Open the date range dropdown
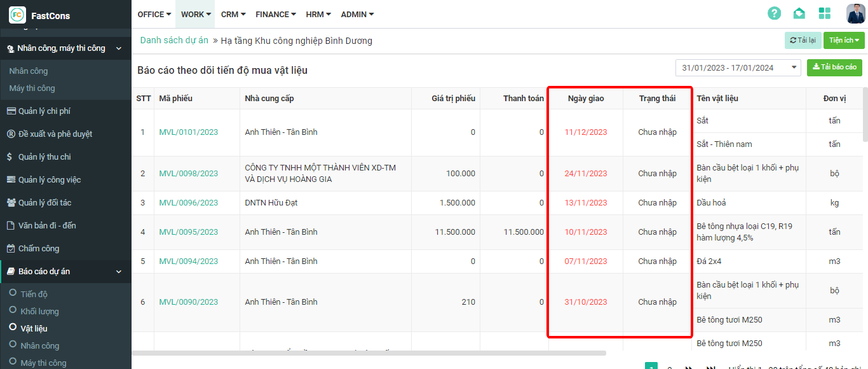This screenshot has width=868, height=369. [738, 67]
